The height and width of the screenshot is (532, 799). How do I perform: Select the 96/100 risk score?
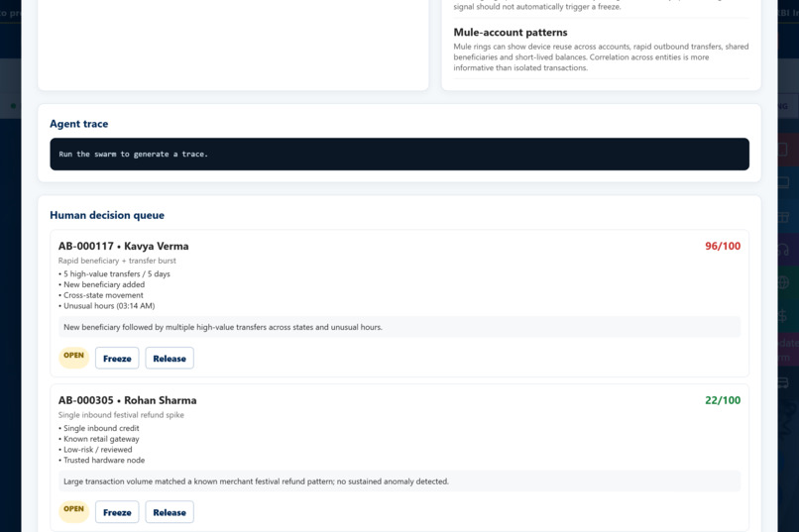[723, 246]
